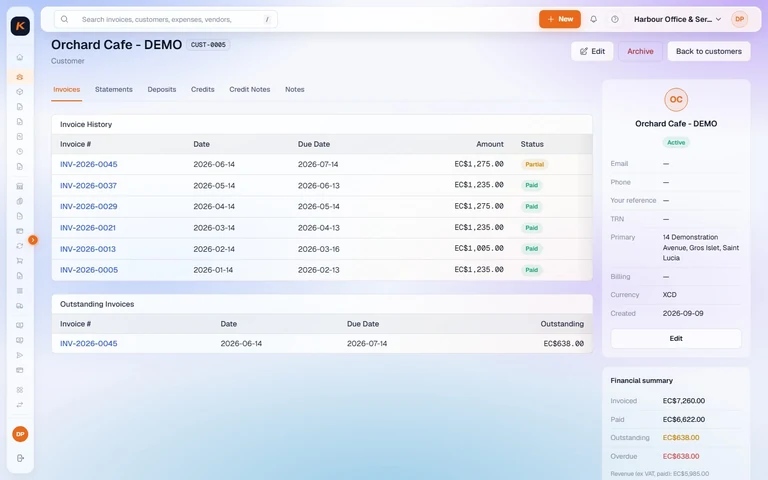
Task: Click the DP avatar in top bar
Action: pyautogui.click(x=739, y=19)
